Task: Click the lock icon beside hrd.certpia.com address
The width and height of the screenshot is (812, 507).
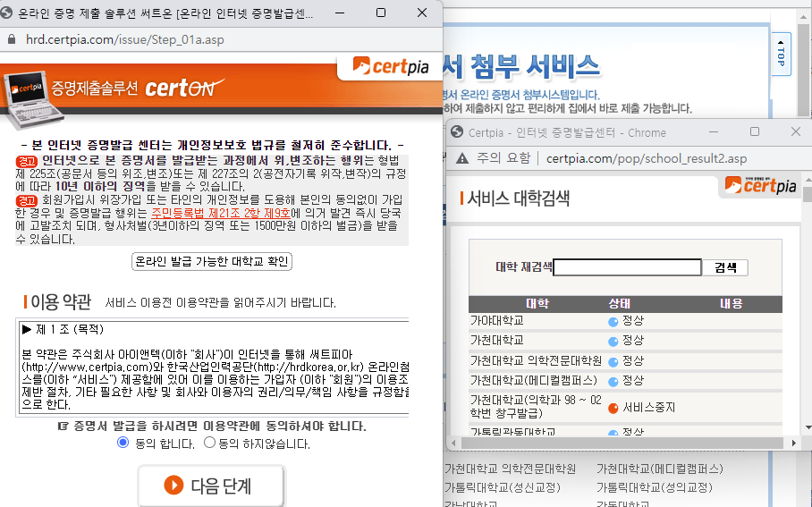Action: pyautogui.click(x=11, y=39)
